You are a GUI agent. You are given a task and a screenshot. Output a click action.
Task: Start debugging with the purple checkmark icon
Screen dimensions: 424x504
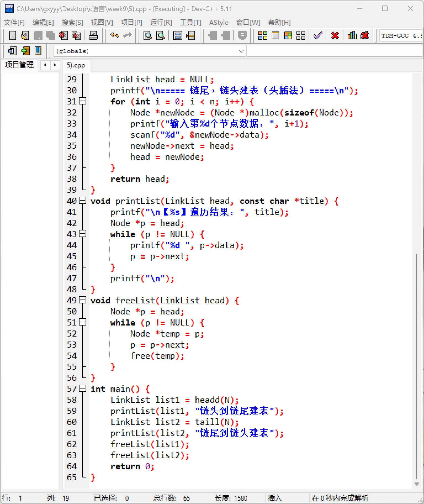click(318, 35)
